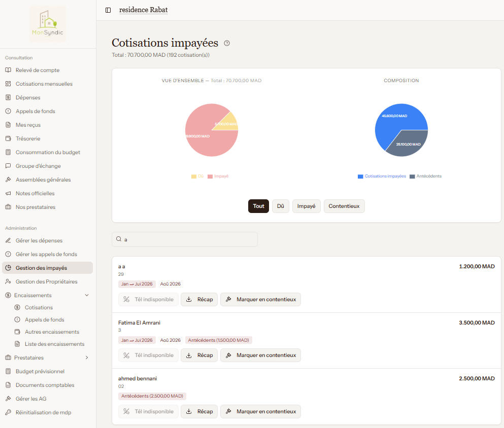The image size is (504, 428).
Task: Click the Notes officielles megaphone icon
Action: [x=8, y=193]
